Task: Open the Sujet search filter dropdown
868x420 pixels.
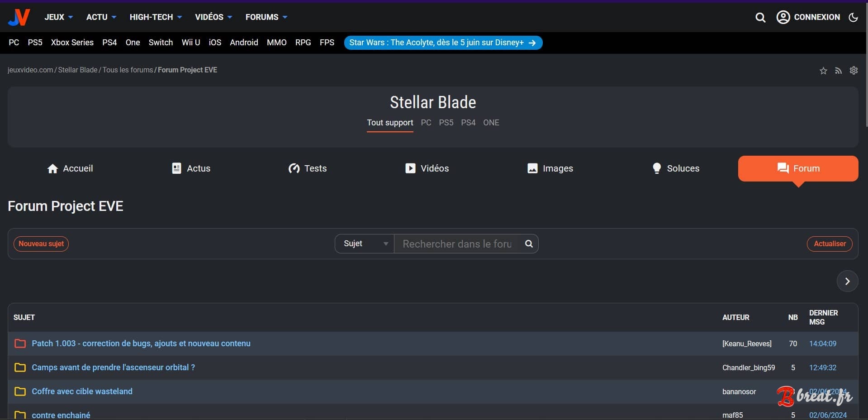Action: (364, 243)
